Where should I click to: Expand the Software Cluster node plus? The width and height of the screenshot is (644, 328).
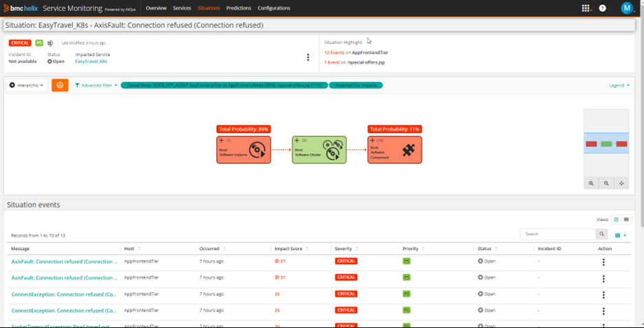point(297,141)
